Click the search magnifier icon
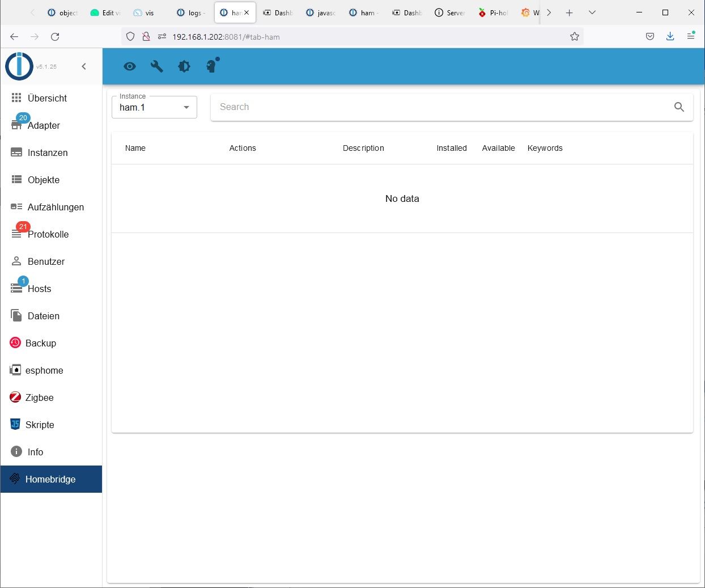The image size is (705, 588). (679, 107)
